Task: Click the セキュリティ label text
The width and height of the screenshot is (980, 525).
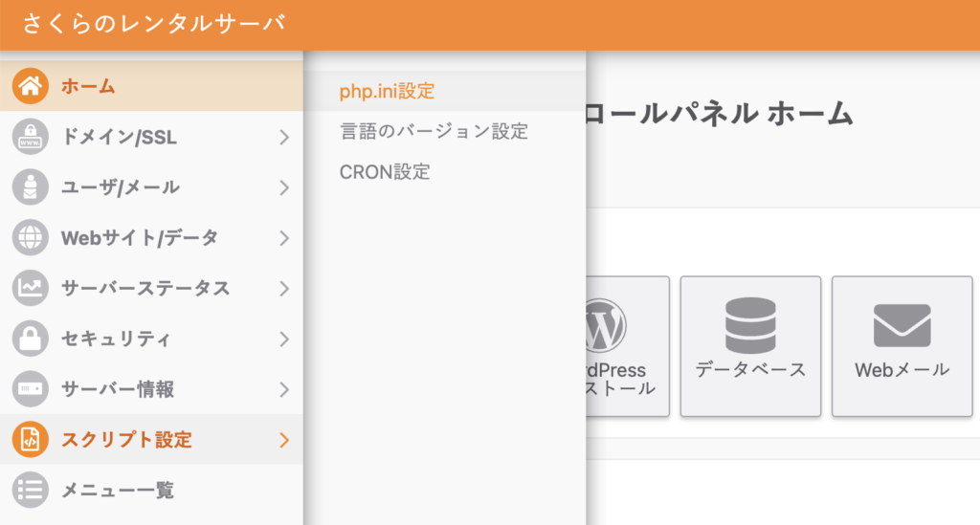Action: pos(116,339)
